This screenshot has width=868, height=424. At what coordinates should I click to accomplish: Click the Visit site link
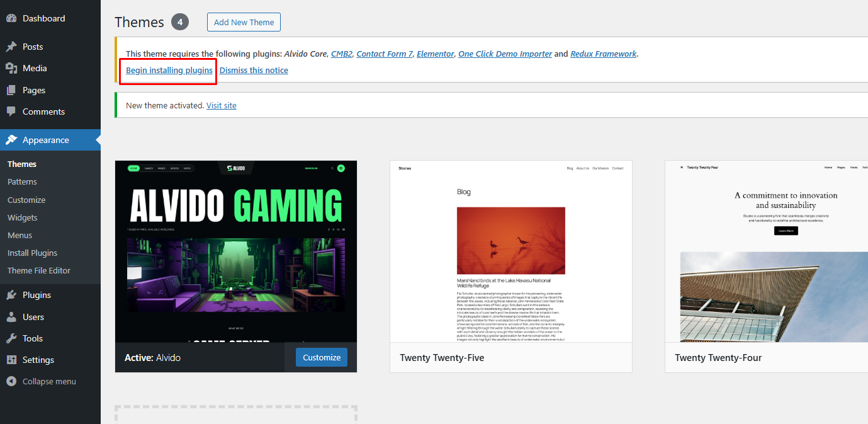pos(222,105)
